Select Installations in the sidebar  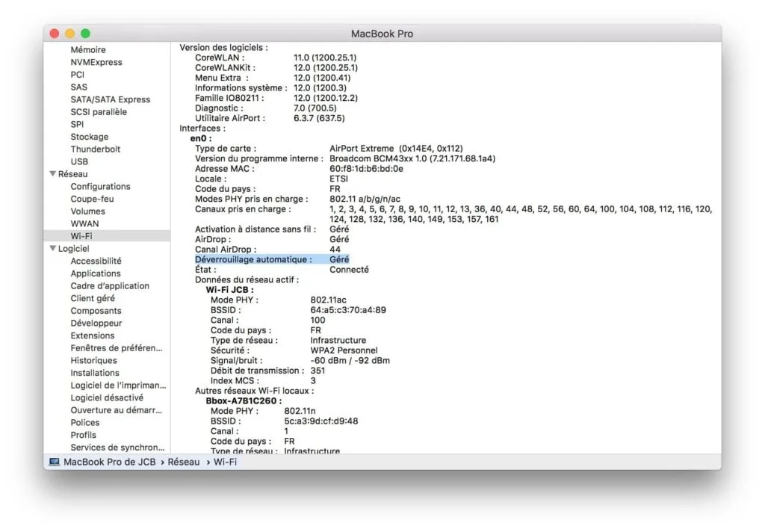(95, 373)
